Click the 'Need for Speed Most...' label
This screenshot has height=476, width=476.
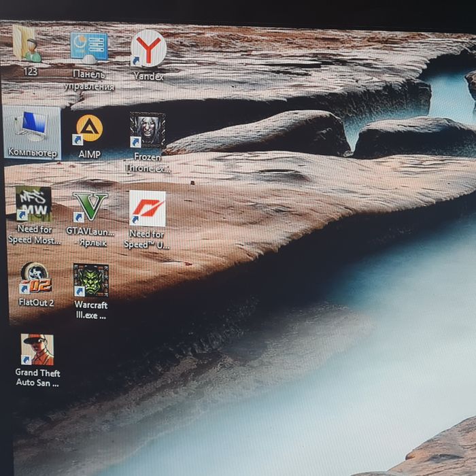pyautogui.click(x=34, y=235)
